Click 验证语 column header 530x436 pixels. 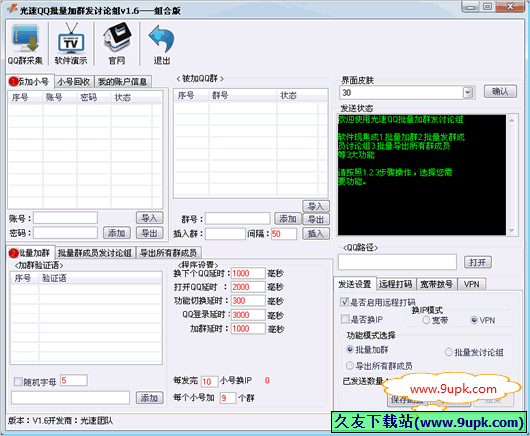point(100,278)
